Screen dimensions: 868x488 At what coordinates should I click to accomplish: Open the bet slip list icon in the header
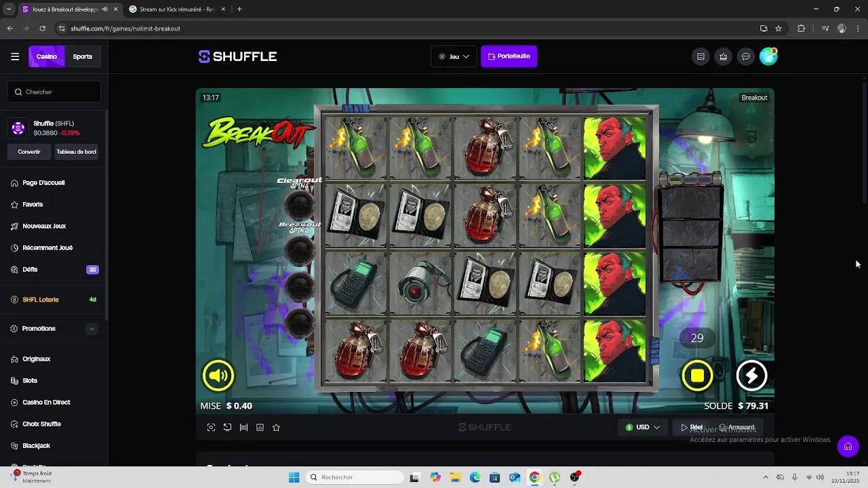pyautogui.click(x=701, y=57)
